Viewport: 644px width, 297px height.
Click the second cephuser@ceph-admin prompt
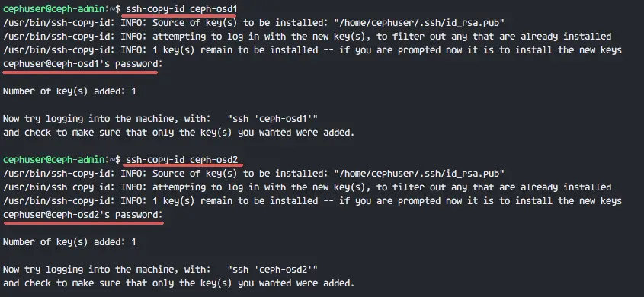[54, 160]
